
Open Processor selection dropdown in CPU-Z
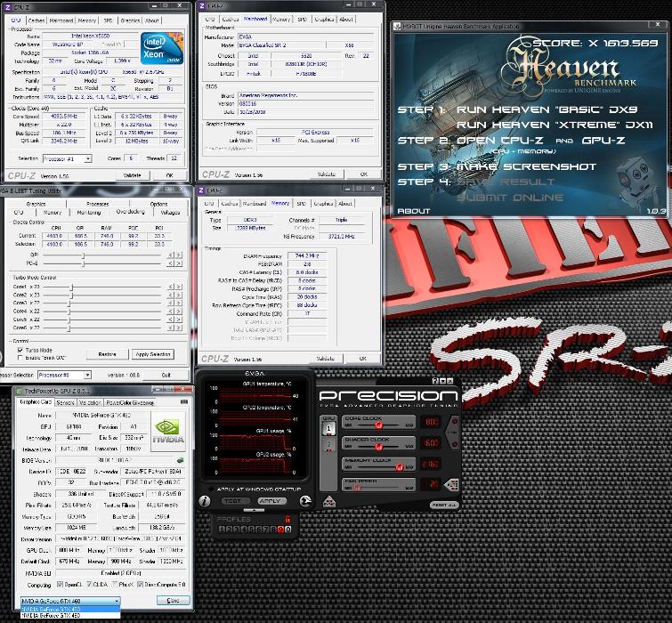tap(68, 158)
